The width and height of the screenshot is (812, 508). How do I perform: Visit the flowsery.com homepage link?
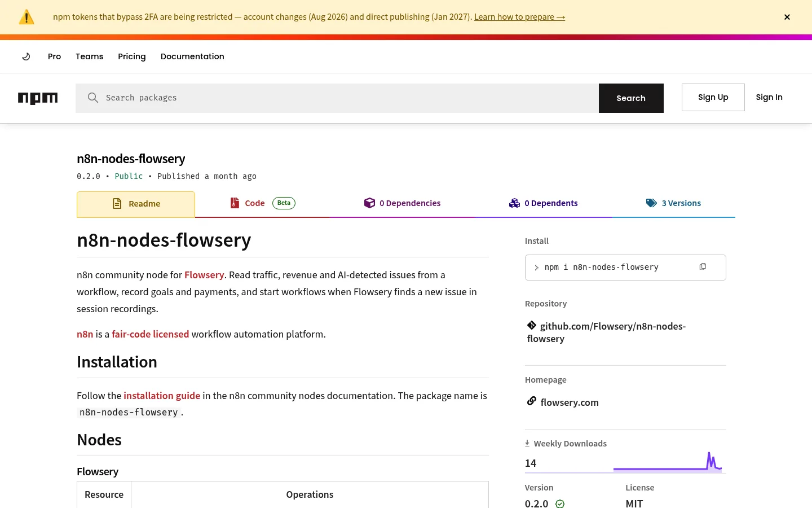pyautogui.click(x=570, y=402)
